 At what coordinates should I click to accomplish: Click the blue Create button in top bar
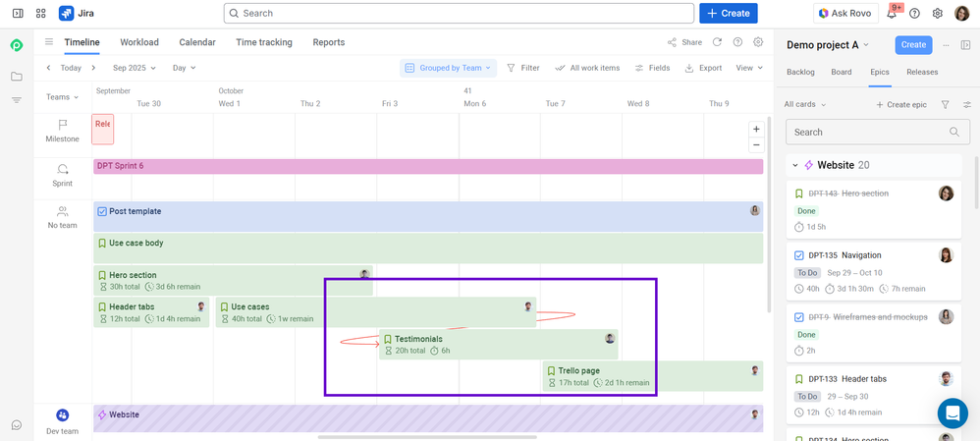click(x=728, y=13)
